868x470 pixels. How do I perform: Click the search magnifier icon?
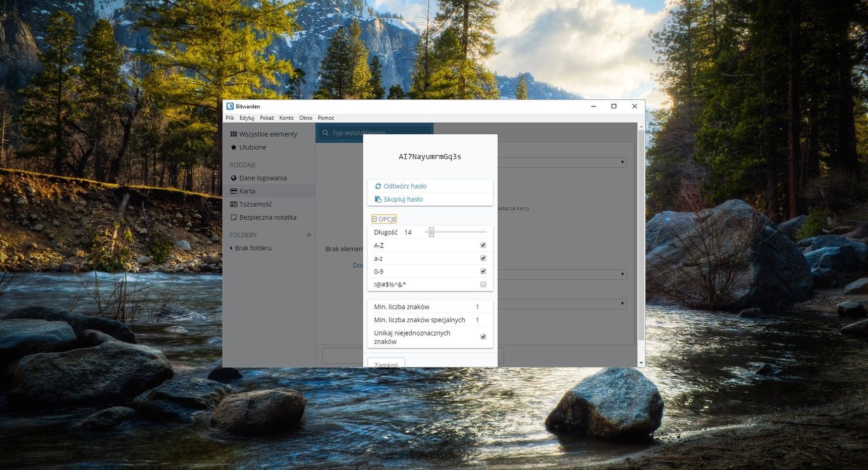[325, 133]
